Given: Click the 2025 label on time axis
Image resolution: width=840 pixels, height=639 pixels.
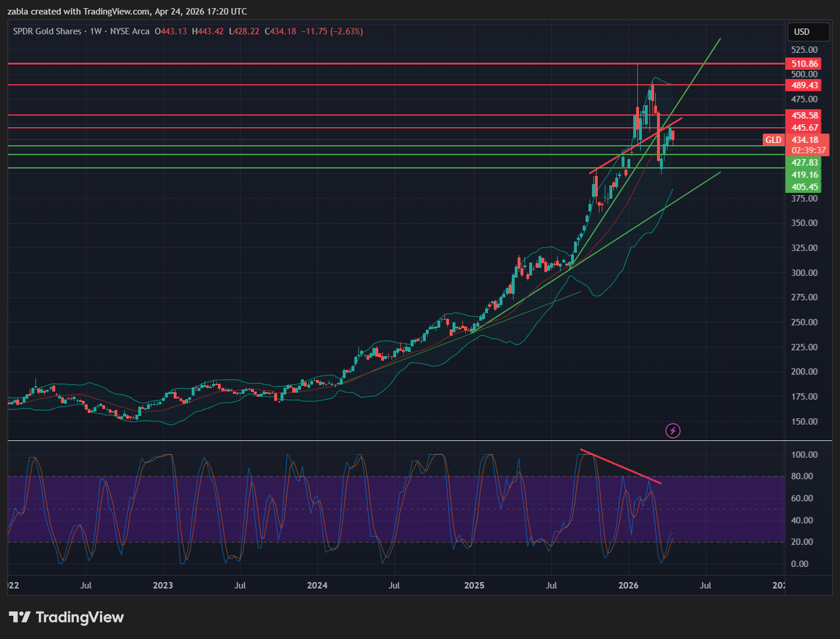Looking at the screenshot, I should [x=474, y=585].
